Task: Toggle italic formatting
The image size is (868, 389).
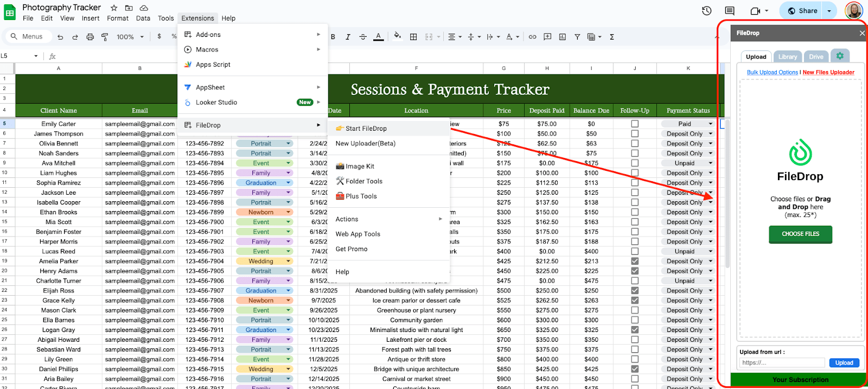Action: 348,37
